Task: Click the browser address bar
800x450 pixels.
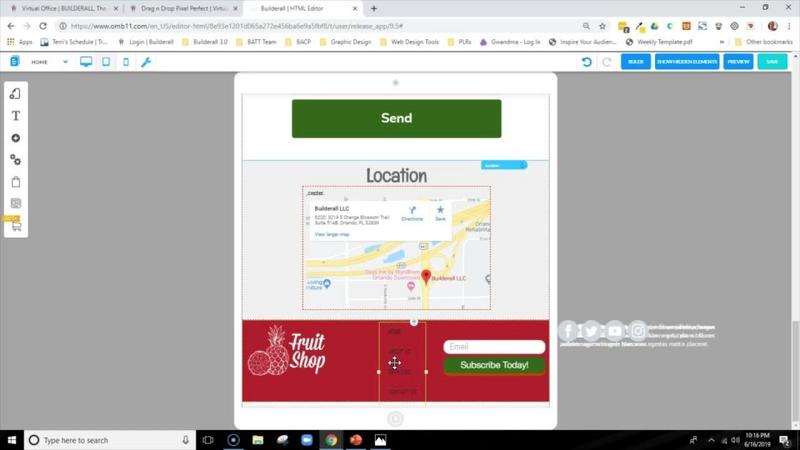Action: [321, 26]
